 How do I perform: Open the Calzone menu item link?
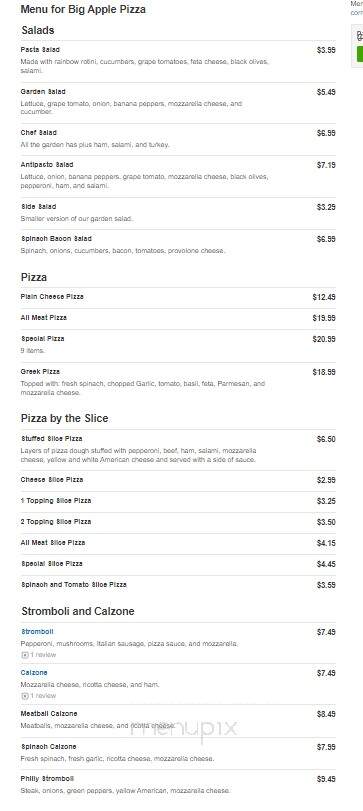pyautogui.click(x=34, y=672)
